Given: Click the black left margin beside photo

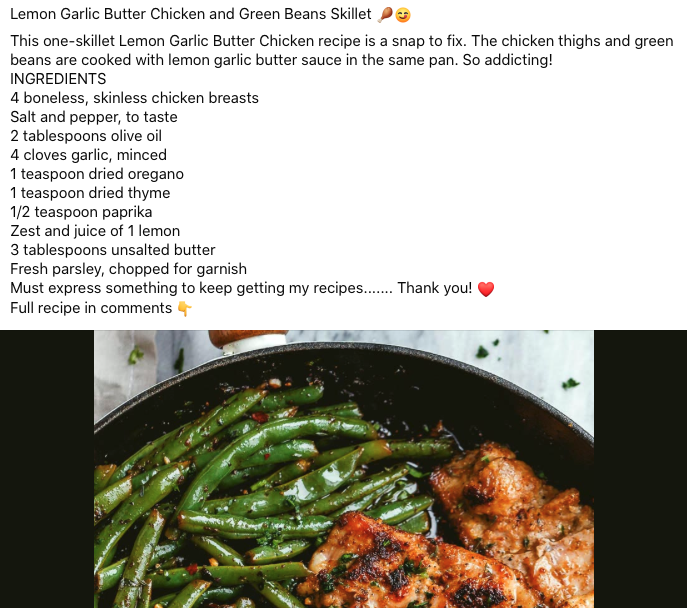Looking at the screenshot, I should click(47, 469).
